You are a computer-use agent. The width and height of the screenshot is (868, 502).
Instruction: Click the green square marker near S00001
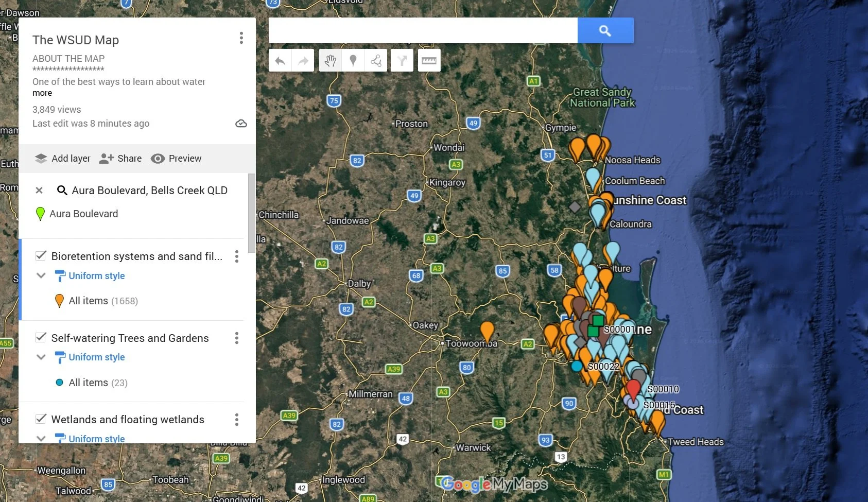tap(598, 321)
